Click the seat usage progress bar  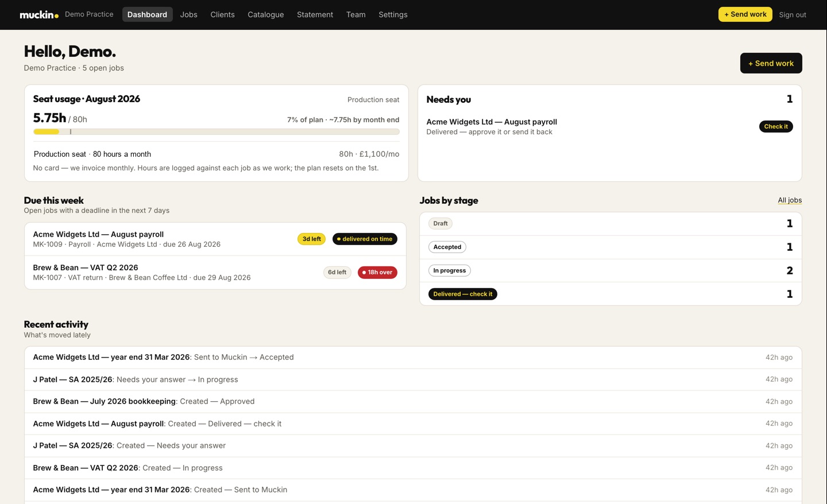pyautogui.click(x=216, y=131)
